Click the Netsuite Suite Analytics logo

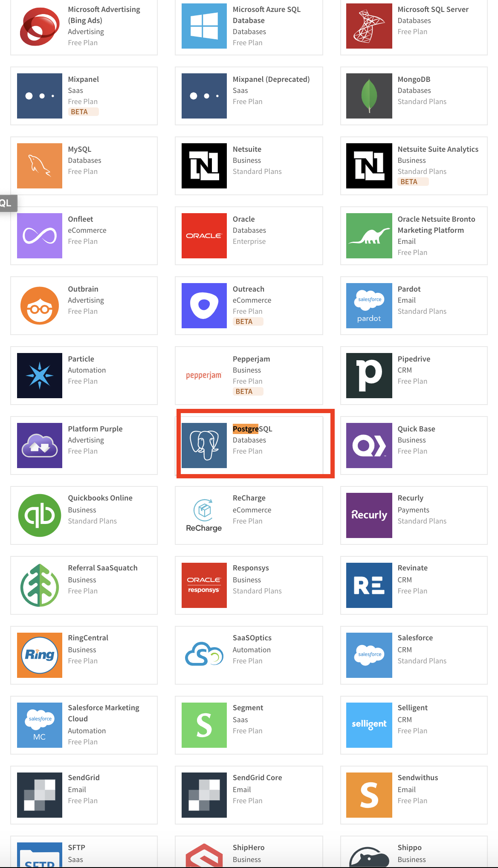[x=369, y=166]
